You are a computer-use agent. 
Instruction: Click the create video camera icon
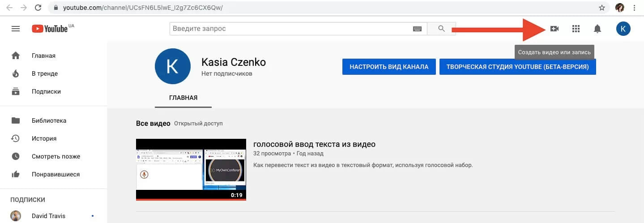click(554, 29)
